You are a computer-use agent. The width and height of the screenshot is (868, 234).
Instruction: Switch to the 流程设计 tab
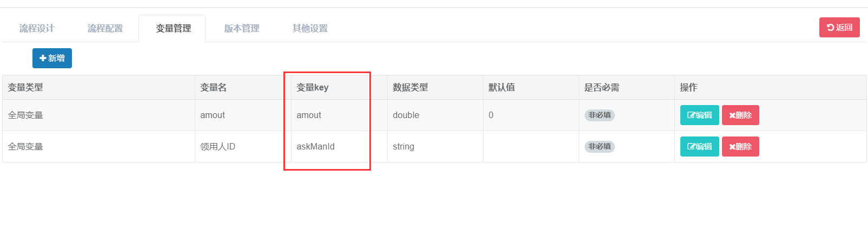pyautogui.click(x=37, y=28)
